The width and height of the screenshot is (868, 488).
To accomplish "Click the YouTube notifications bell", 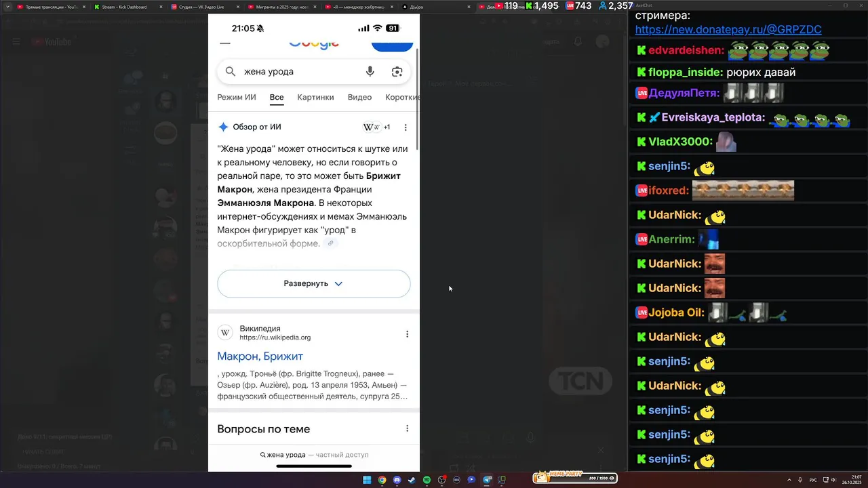I will (578, 42).
